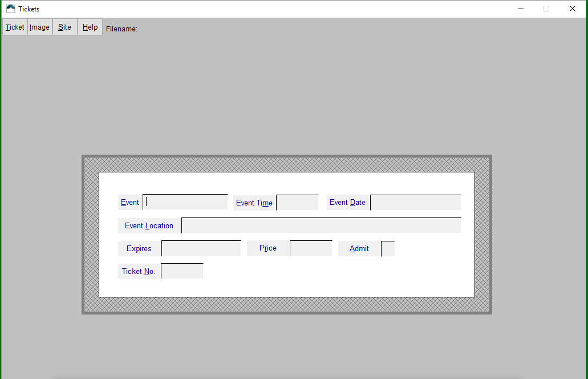Click inside the Admit text field
Viewport: 588px width, 379px height.
(x=387, y=248)
